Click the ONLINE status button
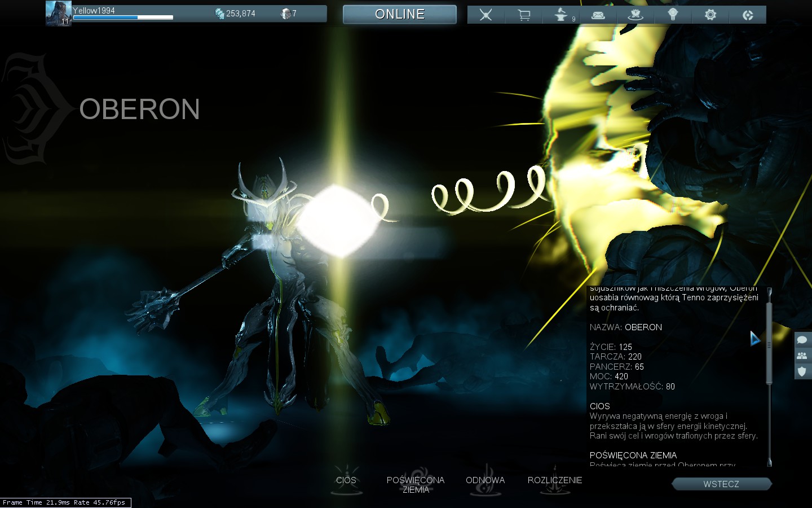 [400, 14]
